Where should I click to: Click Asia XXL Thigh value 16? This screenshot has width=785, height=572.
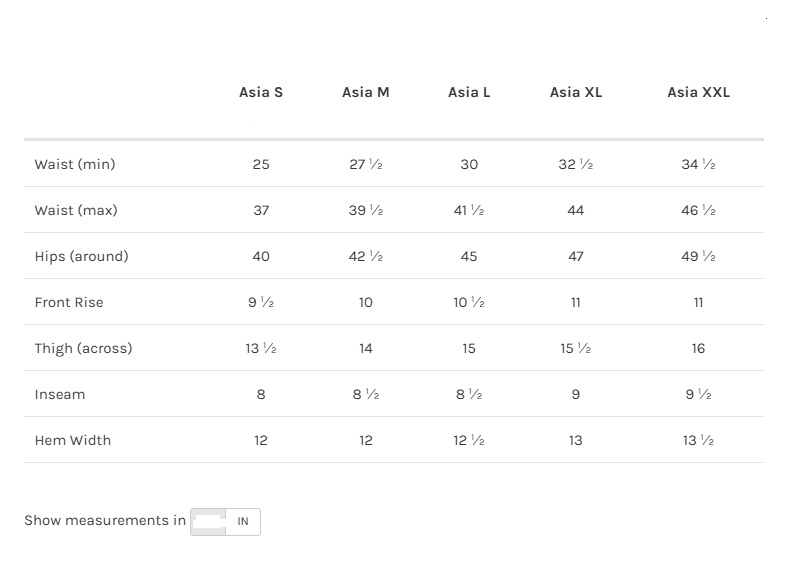coord(698,348)
